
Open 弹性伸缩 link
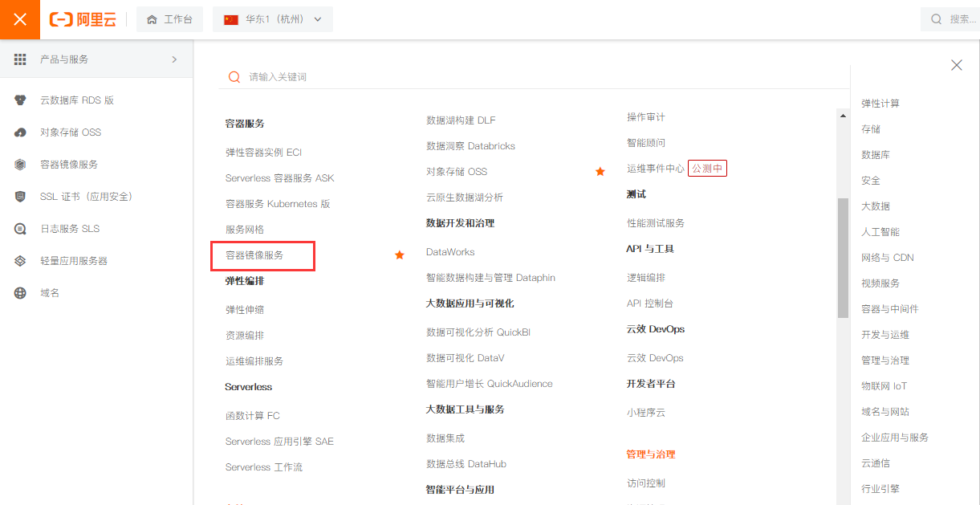(245, 310)
